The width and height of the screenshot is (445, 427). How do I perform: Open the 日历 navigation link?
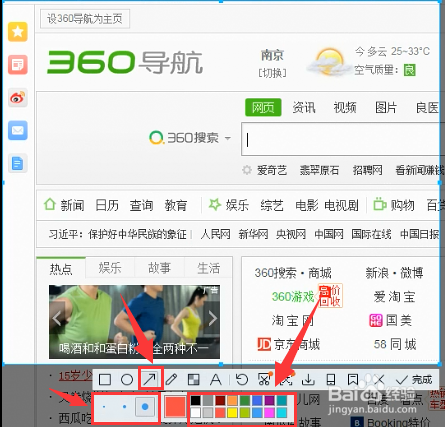point(107,205)
